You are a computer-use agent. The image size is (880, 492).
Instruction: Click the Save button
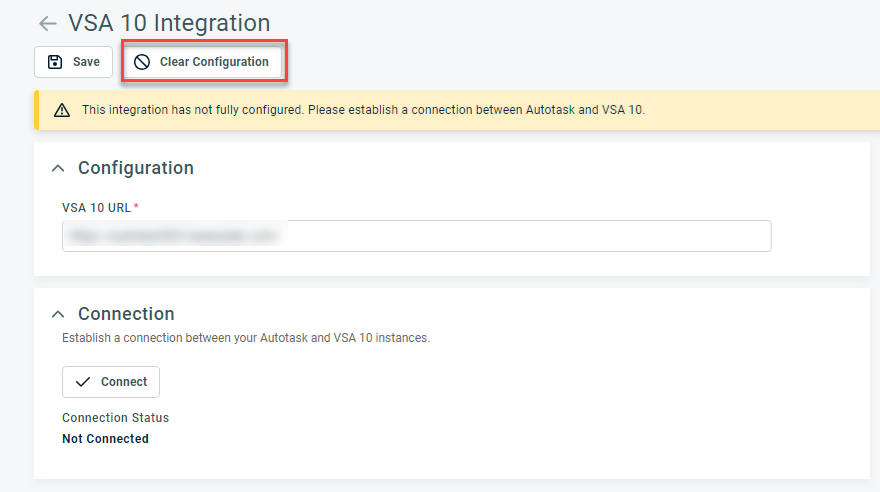tap(74, 62)
